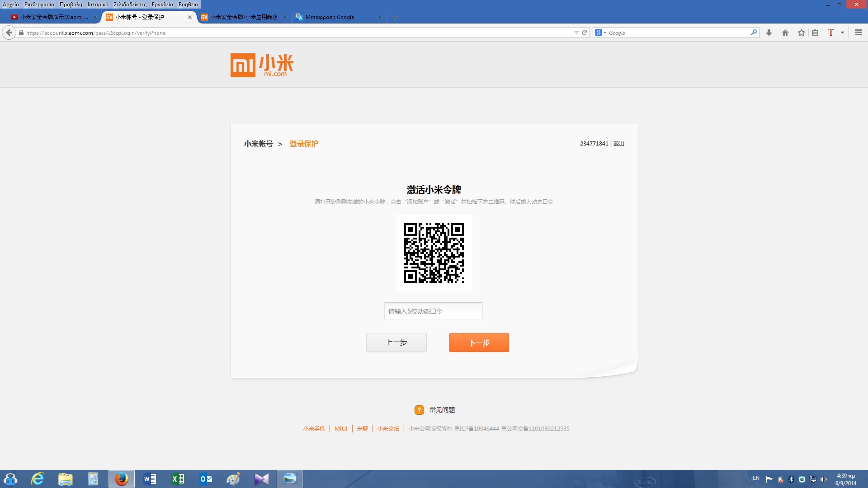Go to the Firefox Home page icon
Screen dimensions: 868x488
(x=785, y=33)
